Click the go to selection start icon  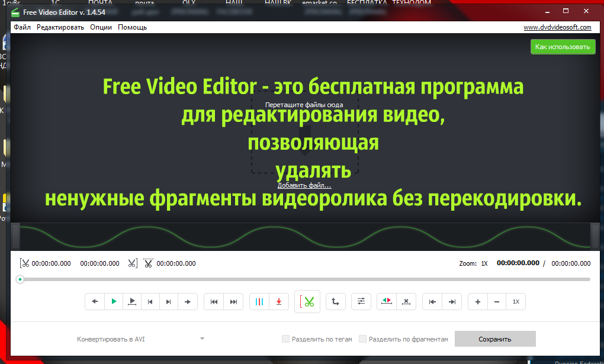click(x=432, y=302)
